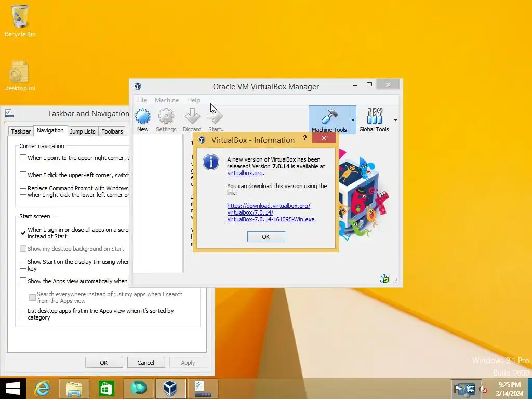Click the muted volume tray icon

pos(483,390)
